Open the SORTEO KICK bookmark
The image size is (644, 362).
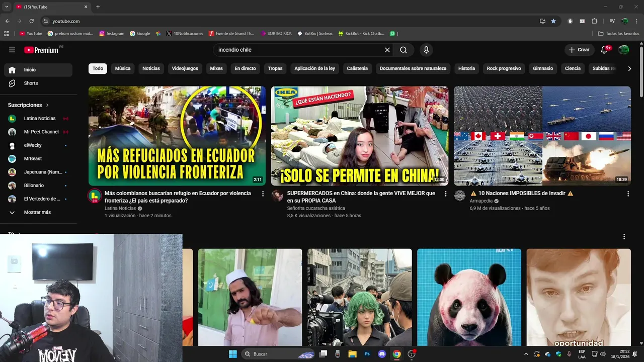coord(276,33)
